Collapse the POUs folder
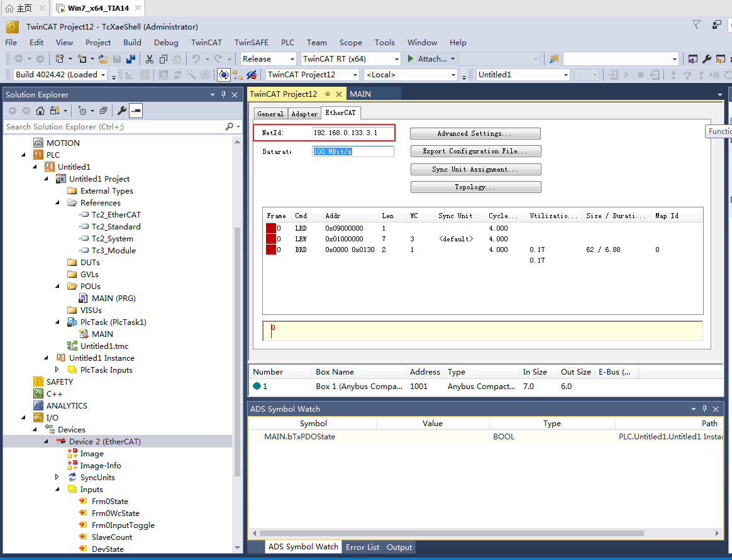This screenshot has width=732, height=560. pyautogui.click(x=57, y=286)
